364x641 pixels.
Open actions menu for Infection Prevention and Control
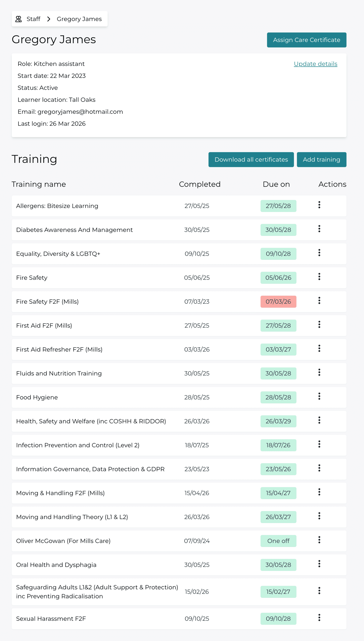point(319,445)
